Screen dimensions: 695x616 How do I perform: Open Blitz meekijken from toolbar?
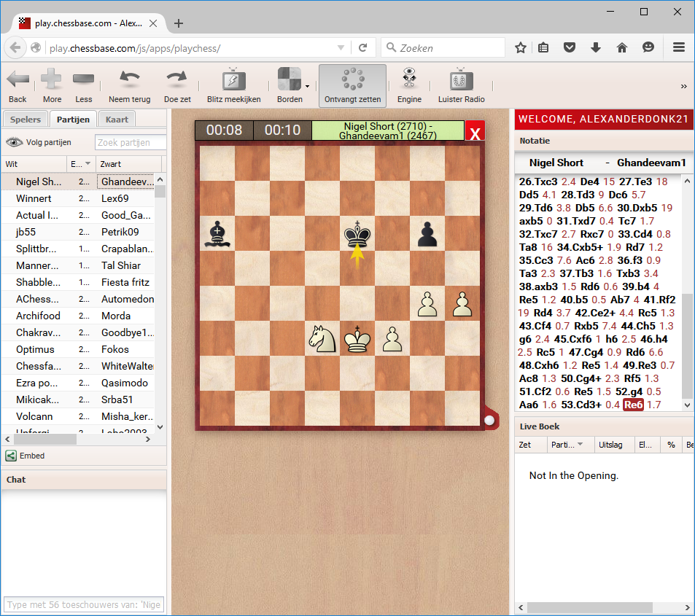[233, 79]
